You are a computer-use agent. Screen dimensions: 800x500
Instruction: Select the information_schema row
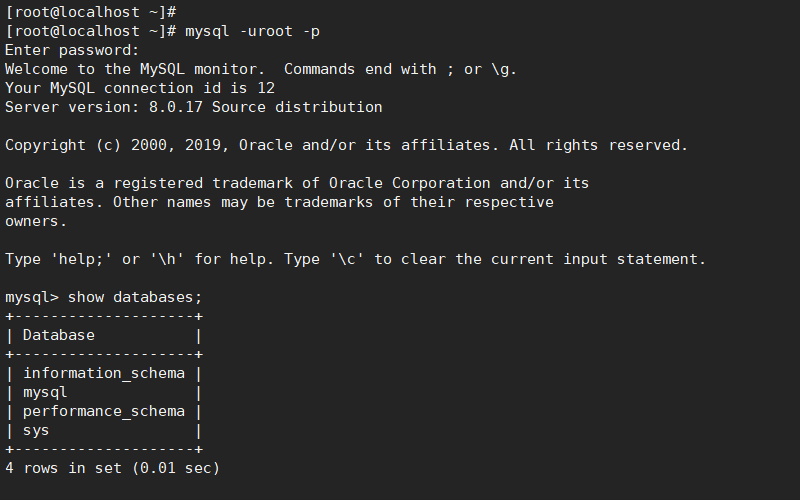tap(104, 373)
